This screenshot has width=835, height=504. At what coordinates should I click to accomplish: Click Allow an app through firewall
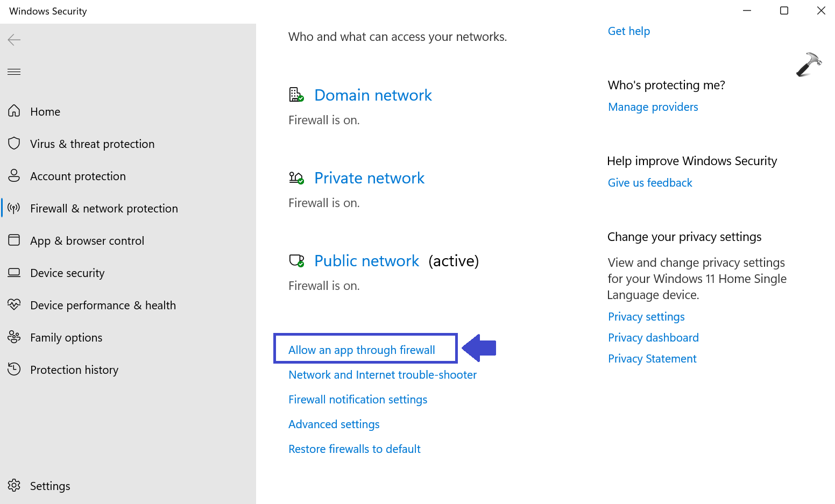click(x=362, y=350)
